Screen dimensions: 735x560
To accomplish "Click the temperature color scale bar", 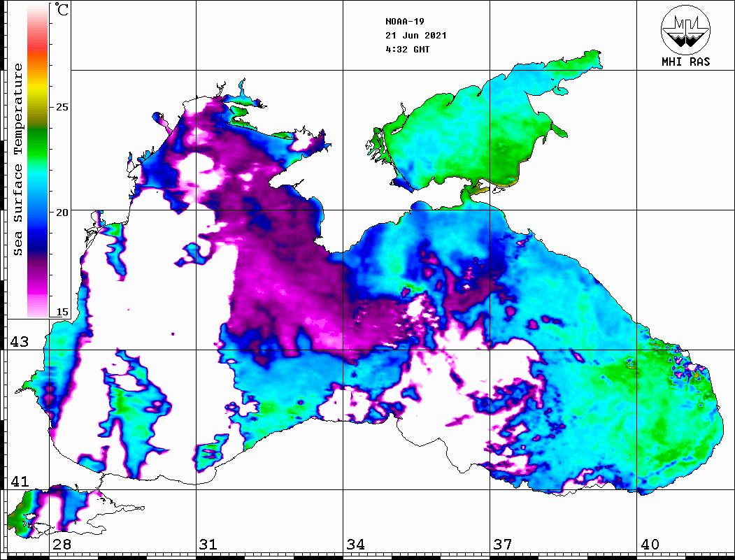I will pos(38,161).
